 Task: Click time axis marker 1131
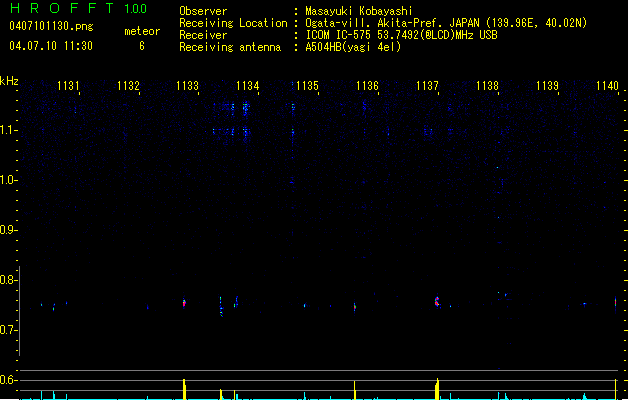[68, 86]
